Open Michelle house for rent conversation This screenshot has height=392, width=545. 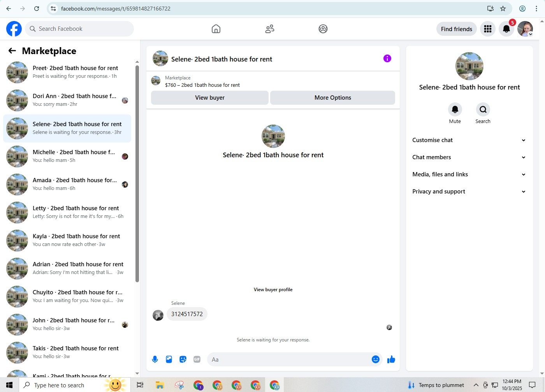67,156
